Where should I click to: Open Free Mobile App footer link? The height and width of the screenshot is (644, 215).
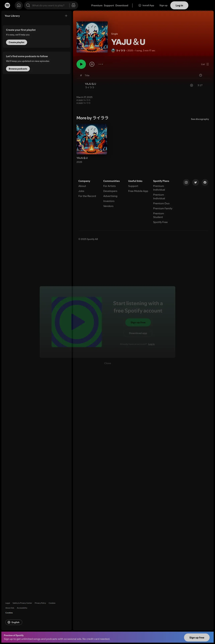pos(138,191)
